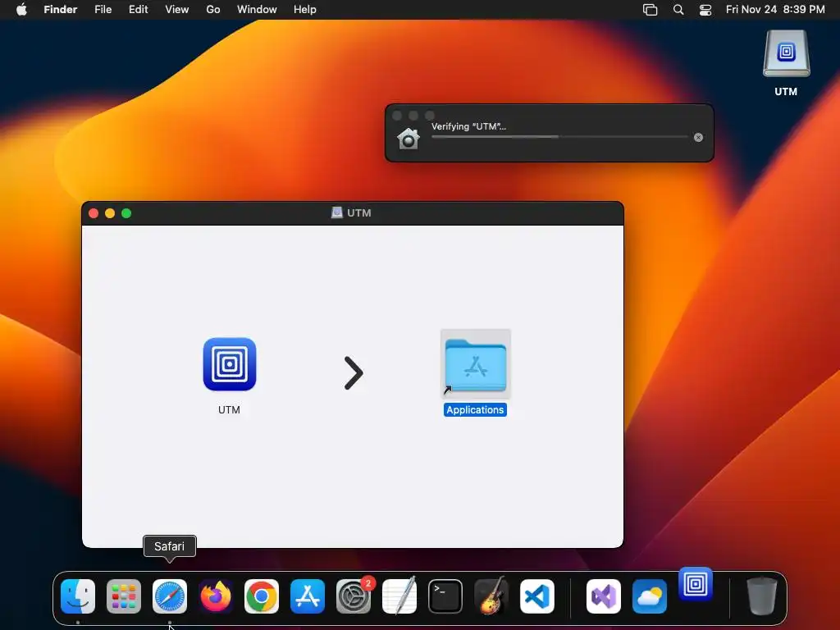Zoom the UTM window with green button
The image size is (840, 630).
[x=126, y=213]
